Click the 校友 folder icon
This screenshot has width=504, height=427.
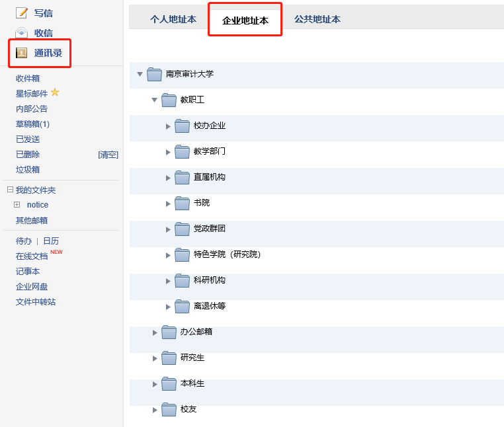[x=169, y=410]
